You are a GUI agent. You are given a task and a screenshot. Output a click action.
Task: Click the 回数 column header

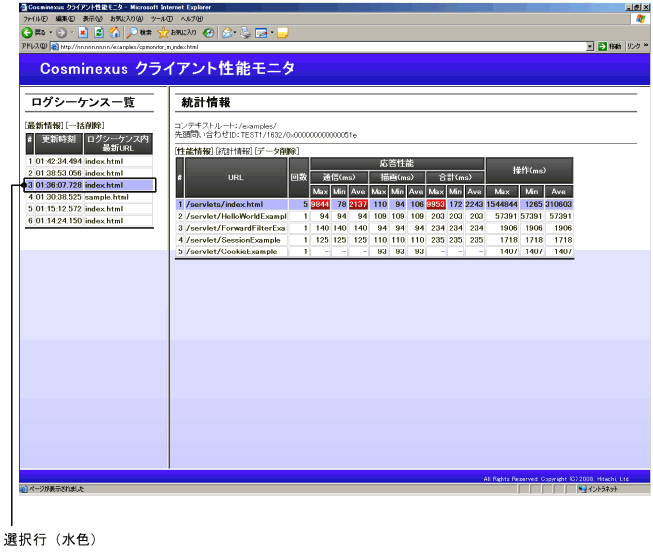(x=299, y=177)
